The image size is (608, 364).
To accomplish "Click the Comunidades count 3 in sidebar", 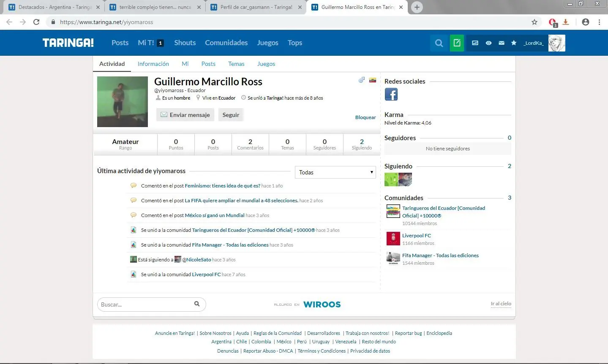I will (510, 198).
